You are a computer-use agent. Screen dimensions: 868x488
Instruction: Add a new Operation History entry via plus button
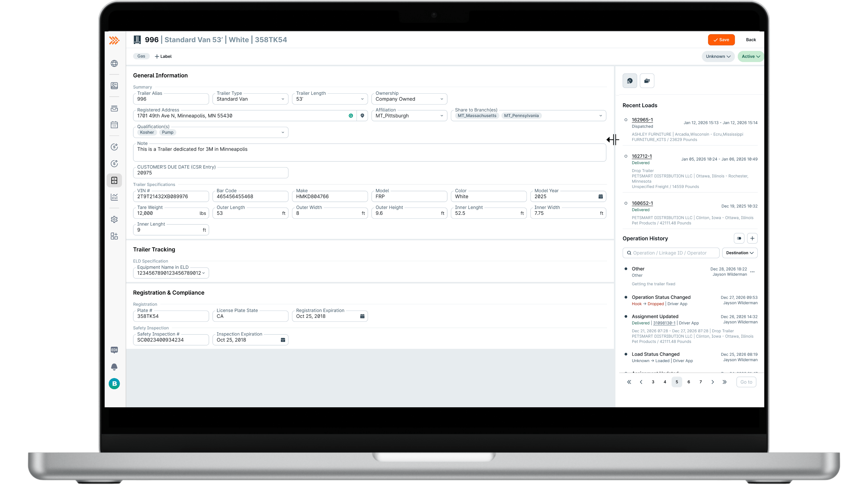point(753,238)
